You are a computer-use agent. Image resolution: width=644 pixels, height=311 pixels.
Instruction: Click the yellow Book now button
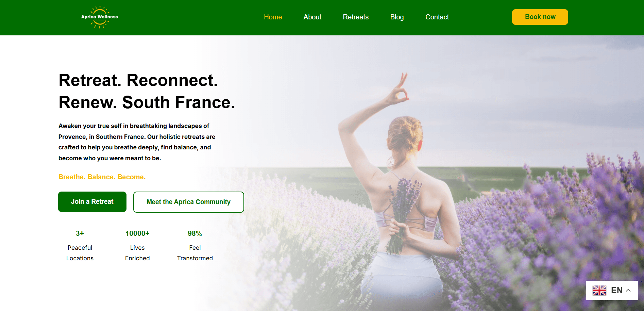point(540,17)
